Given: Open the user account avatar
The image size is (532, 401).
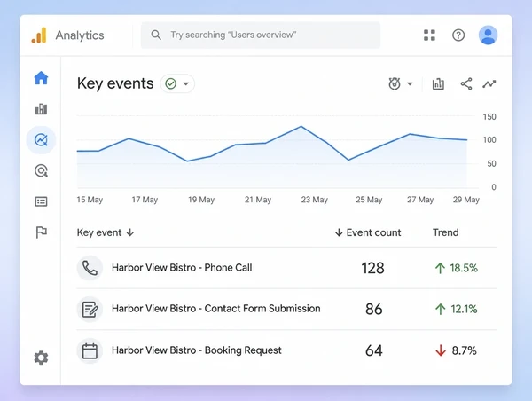Looking at the screenshot, I should point(488,35).
